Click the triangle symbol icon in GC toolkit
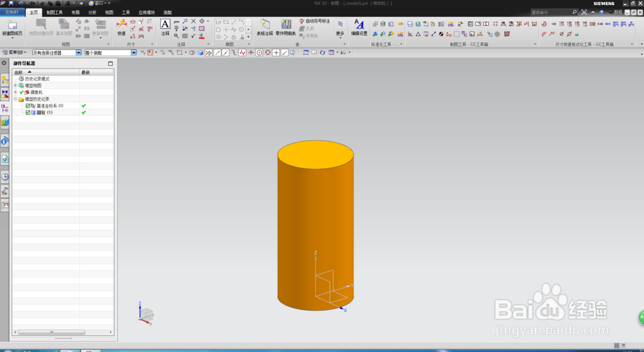This screenshot has width=644, height=352. pos(418,34)
